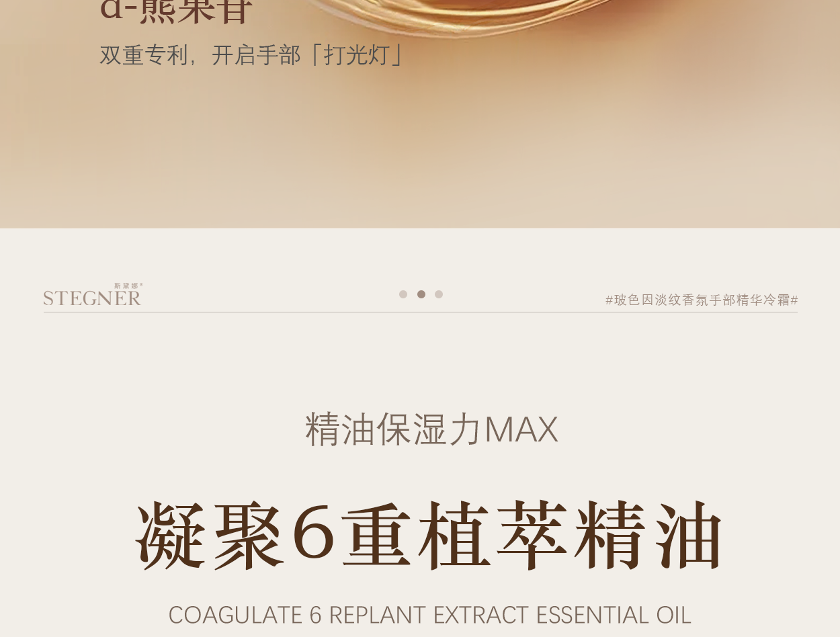Click the divider line beneath the logo
Screen dimensions: 840x637
421,312
